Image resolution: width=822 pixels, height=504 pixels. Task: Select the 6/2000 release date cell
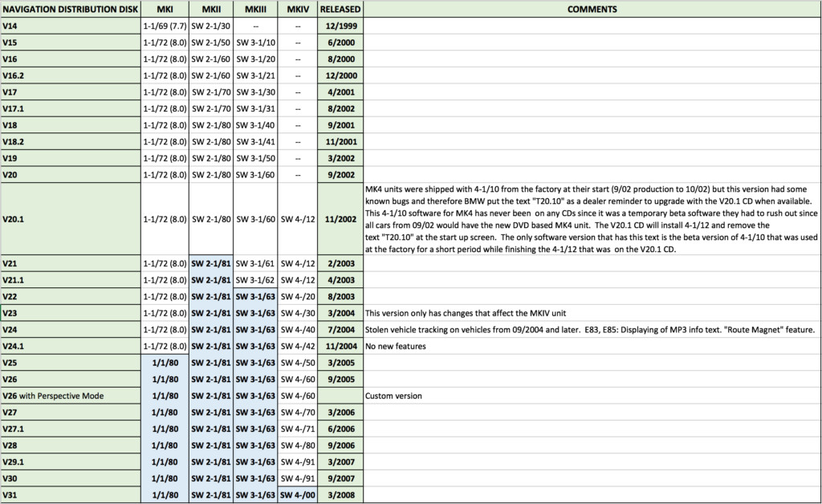(x=340, y=43)
